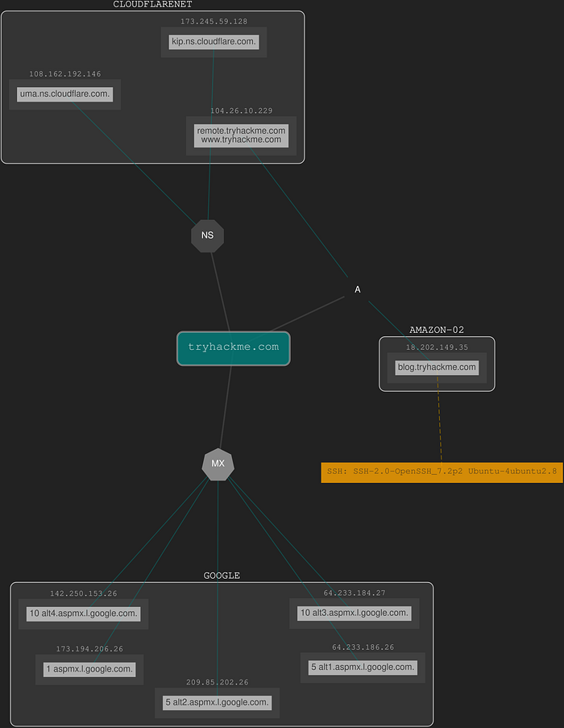
Task: Click the CLOUDFLARENET group label
Action: tap(152, 5)
